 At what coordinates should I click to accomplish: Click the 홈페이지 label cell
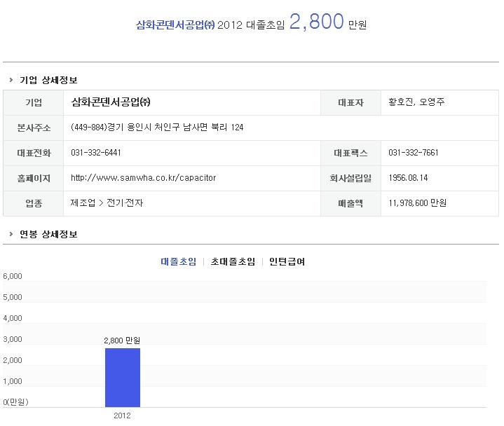34,178
